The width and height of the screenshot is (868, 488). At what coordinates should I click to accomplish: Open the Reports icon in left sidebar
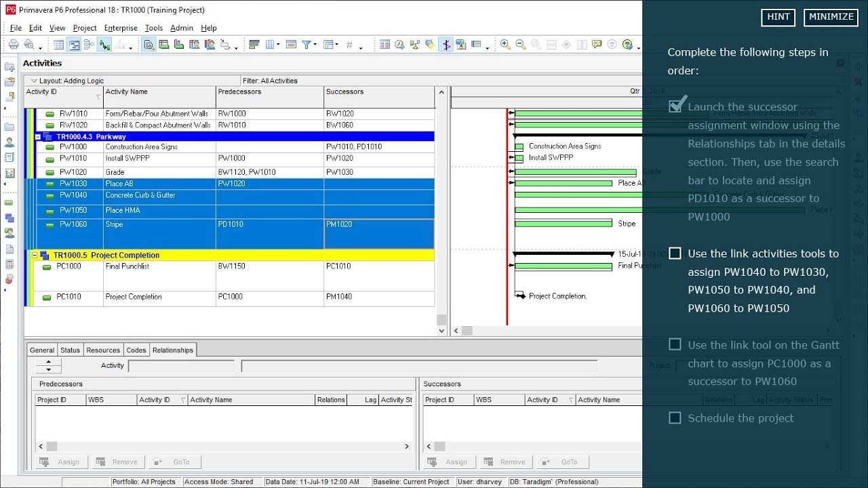point(9,158)
